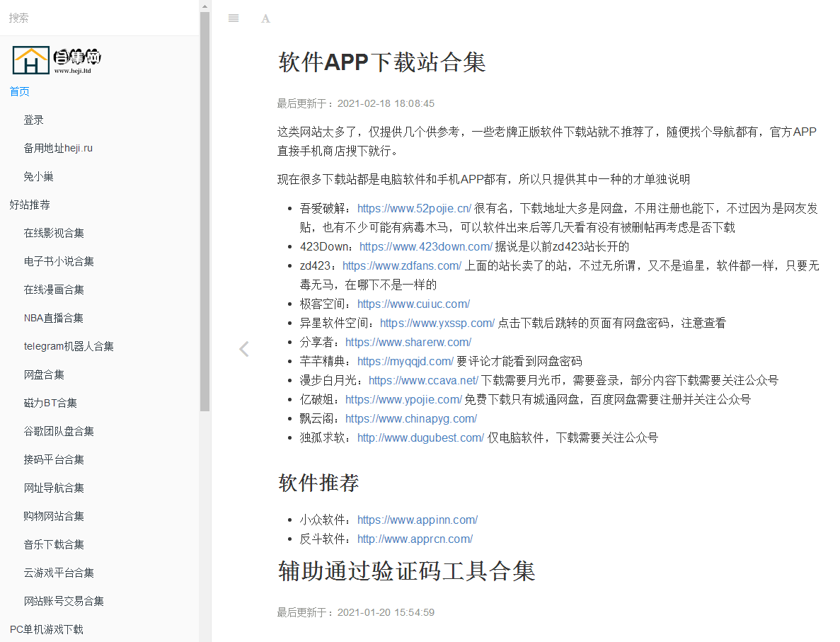The height and width of the screenshot is (642, 840).
Task: Click the sidebar scrollbar thumb
Action: tap(205, 212)
